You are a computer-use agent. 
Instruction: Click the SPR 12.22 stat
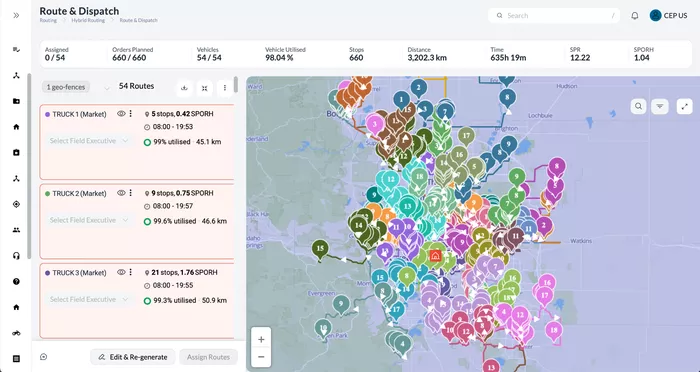click(x=580, y=54)
